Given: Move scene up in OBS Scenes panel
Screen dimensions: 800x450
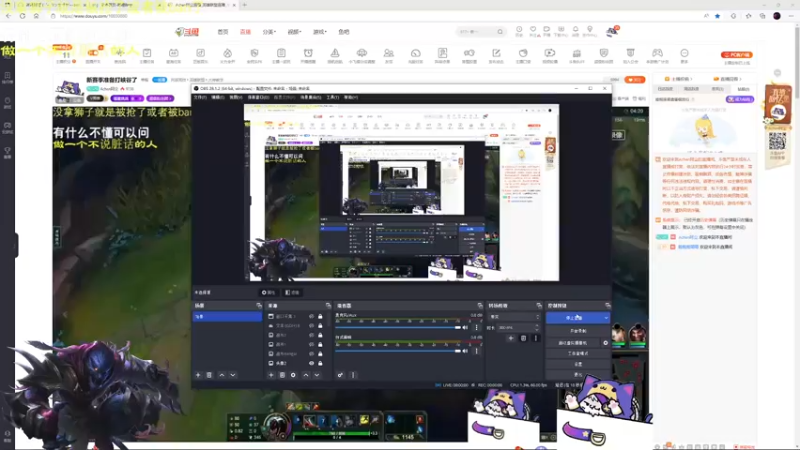Looking at the screenshot, I should pos(221,375).
